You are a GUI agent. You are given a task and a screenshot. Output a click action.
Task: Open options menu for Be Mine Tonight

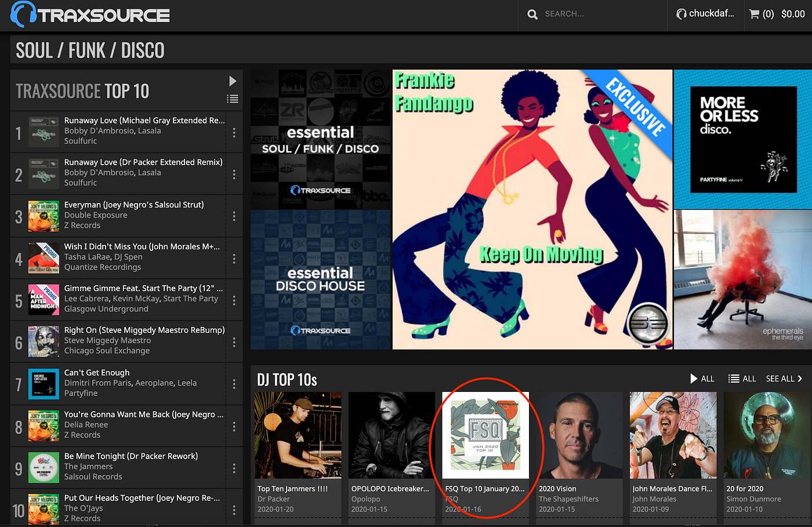click(x=234, y=468)
